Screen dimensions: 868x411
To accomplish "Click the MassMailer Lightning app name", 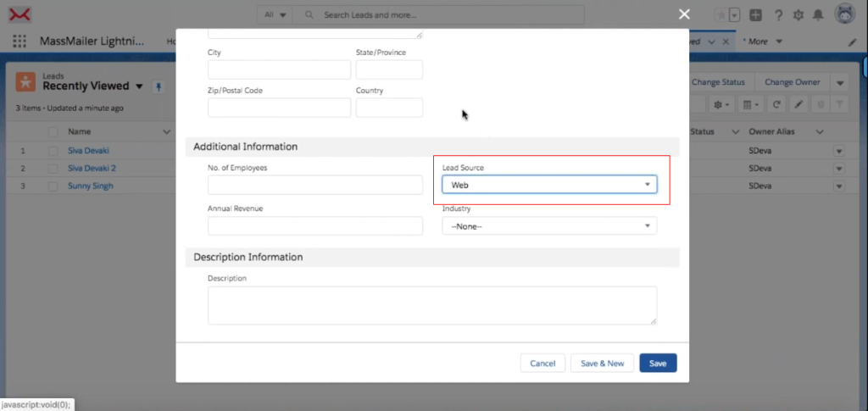I will (x=92, y=42).
